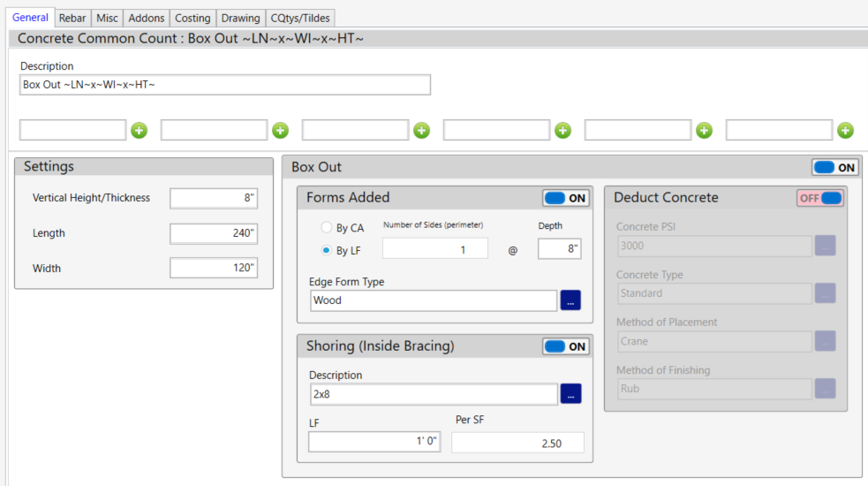
Task: Switch to the Rebar tab
Action: tap(72, 18)
